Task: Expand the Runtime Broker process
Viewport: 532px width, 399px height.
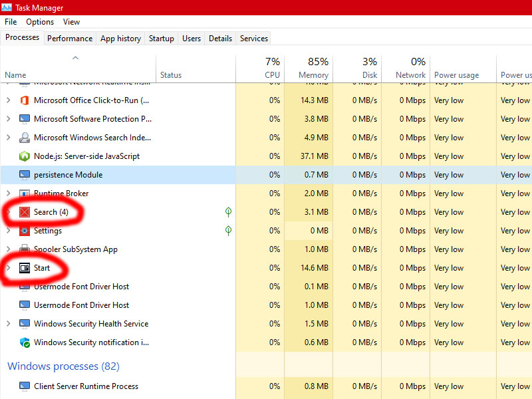Action: 9,194
